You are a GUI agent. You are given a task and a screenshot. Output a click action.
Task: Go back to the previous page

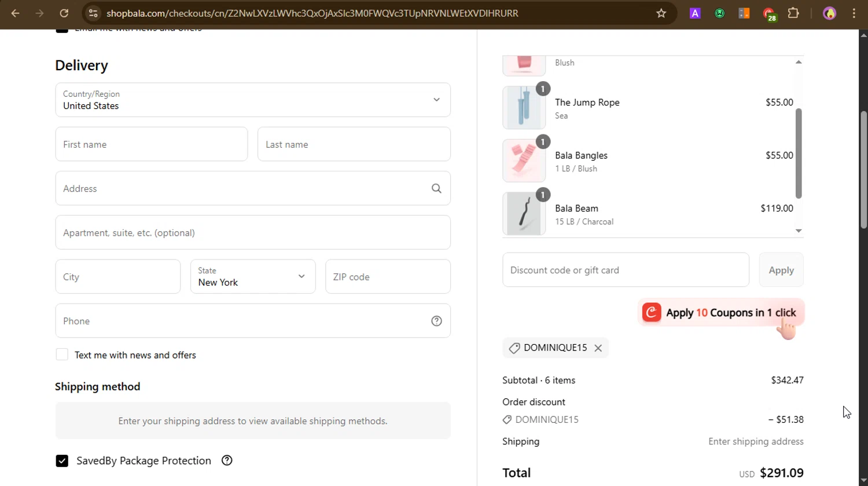tap(16, 13)
